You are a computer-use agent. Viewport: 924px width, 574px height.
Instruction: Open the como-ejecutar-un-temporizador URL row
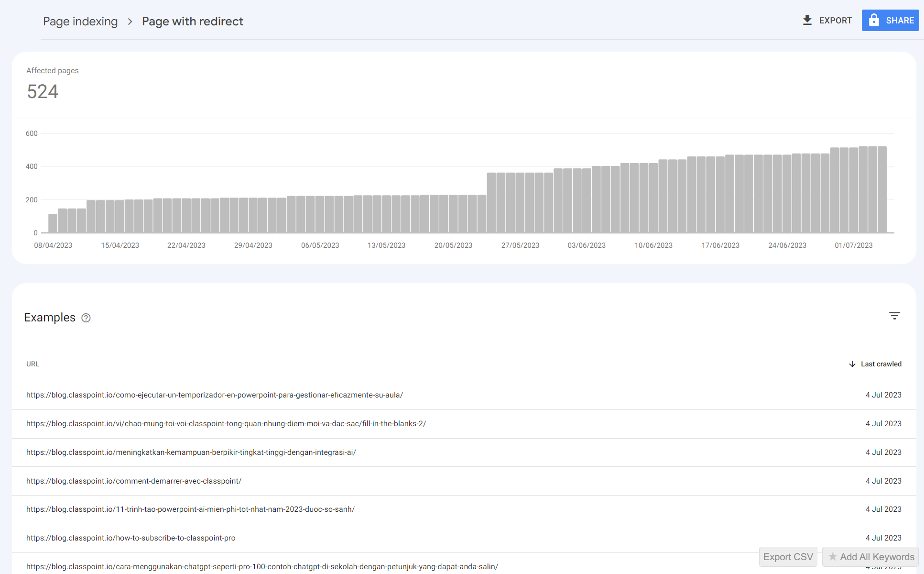(214, 395)
